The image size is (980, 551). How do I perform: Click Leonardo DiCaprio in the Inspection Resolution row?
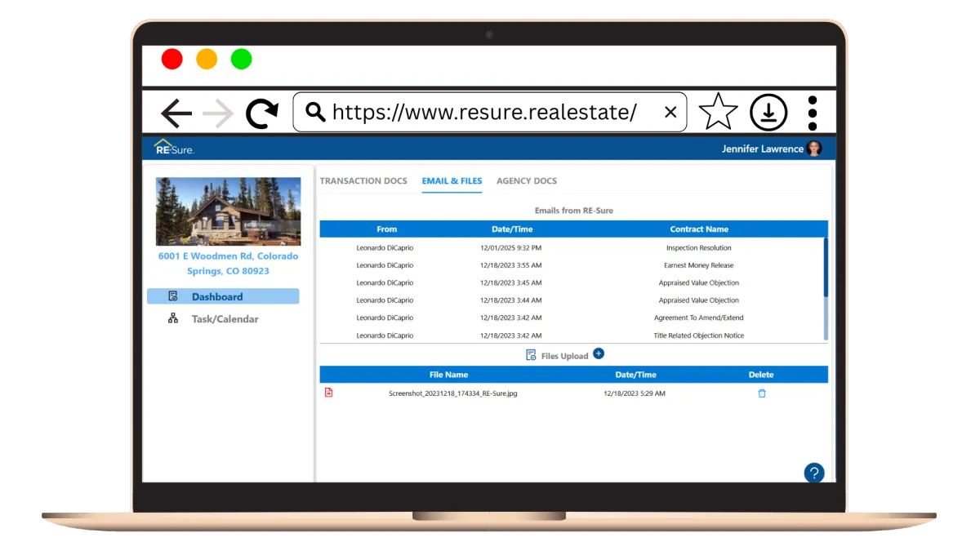click(x=385, y=248)
